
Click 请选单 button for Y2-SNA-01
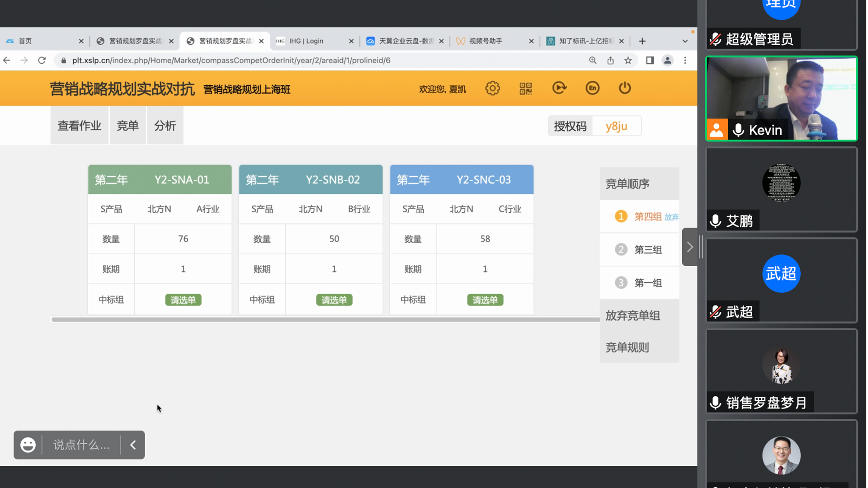coord(183,300)
